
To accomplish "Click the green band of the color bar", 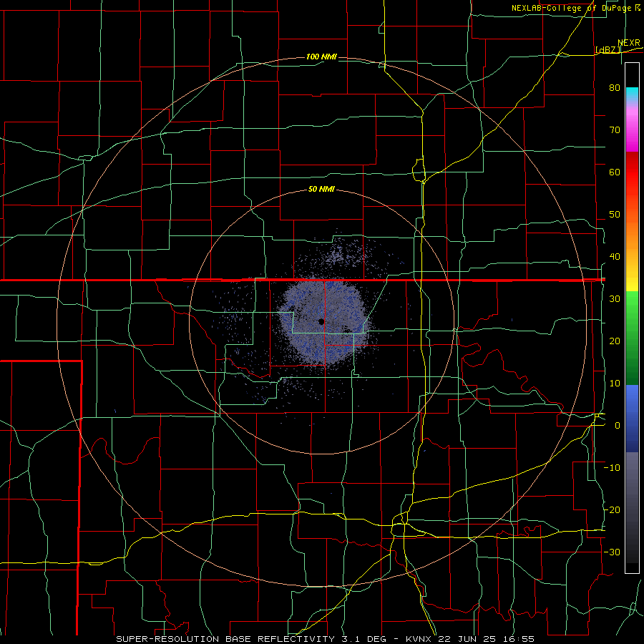I will [x=632, y=338].
